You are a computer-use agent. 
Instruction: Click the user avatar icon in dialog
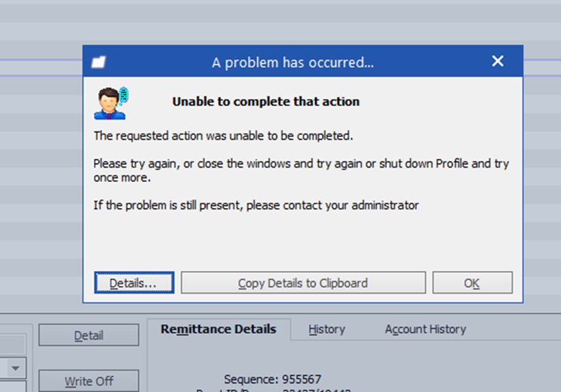(111, 103)
